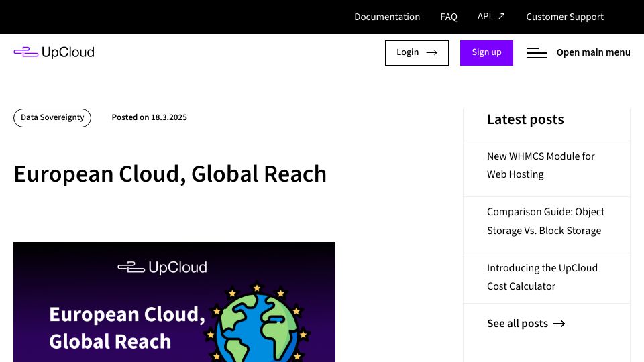Click the Login button
Viewport: 644px width, 362px height.
click(x=417, y=52)
